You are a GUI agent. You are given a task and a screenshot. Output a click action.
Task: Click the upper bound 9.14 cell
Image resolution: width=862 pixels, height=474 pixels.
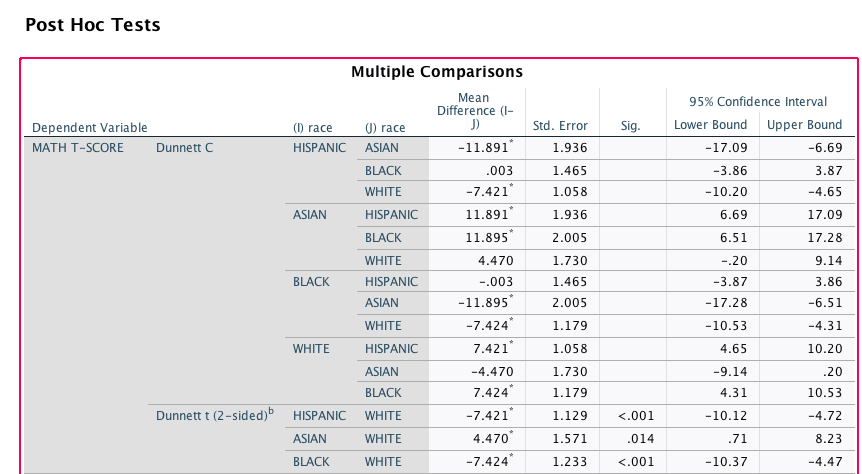point(828,261)
